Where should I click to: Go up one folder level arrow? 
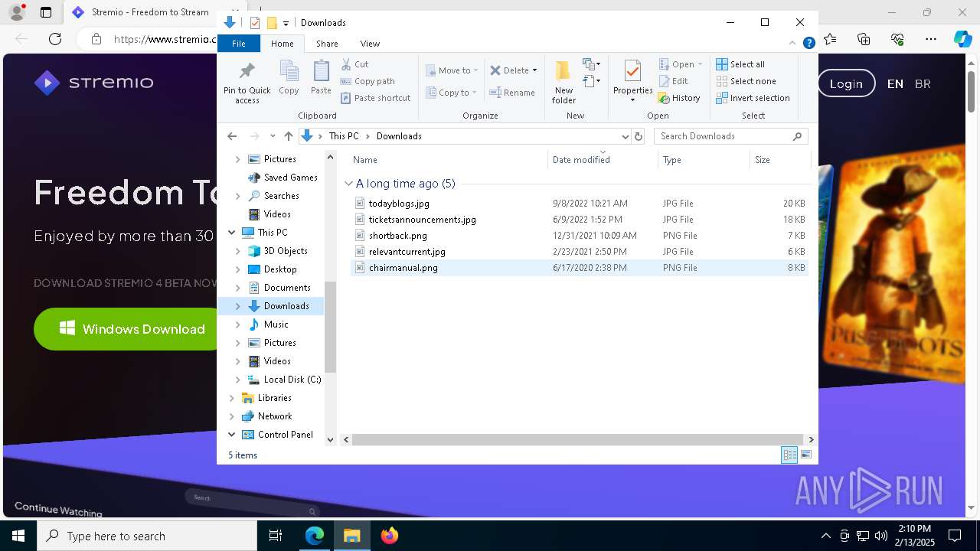288,136
